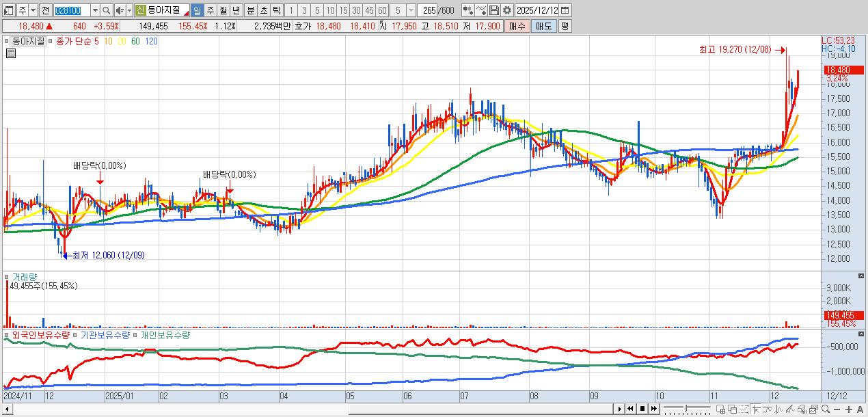Click the eraser with bars icon in bottom bar
The image size is (868, 417).
(802, 409)
